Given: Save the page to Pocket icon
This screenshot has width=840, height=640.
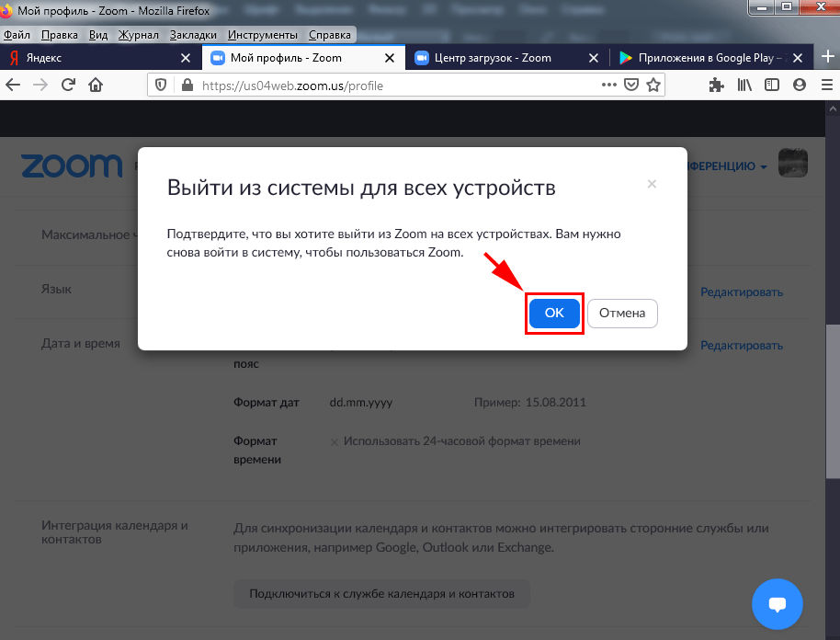Looking at the screenshot, I should pyautogui.click(x=631, y=85).
